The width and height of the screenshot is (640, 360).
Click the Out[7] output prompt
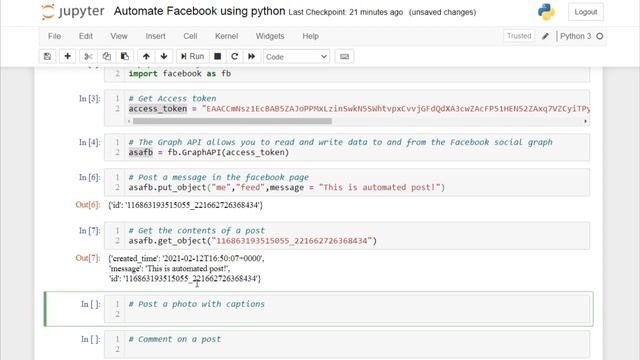coord(88,258)
